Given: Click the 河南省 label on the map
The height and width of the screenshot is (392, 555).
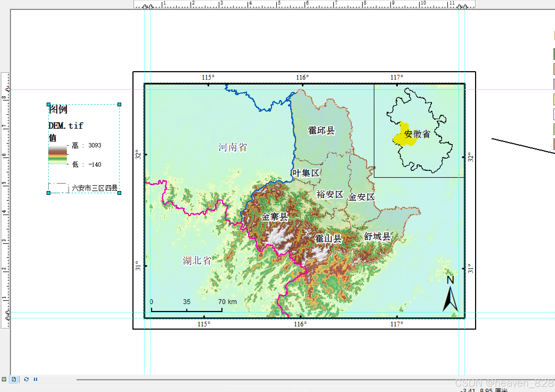Looking at the screenshot, I should pyautogui.click(x=233, y=147).
